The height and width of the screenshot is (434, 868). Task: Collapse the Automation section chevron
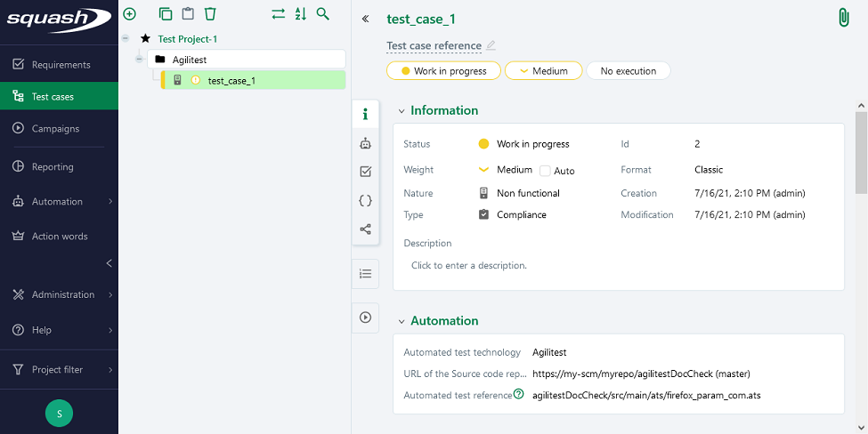pos(402,321)
